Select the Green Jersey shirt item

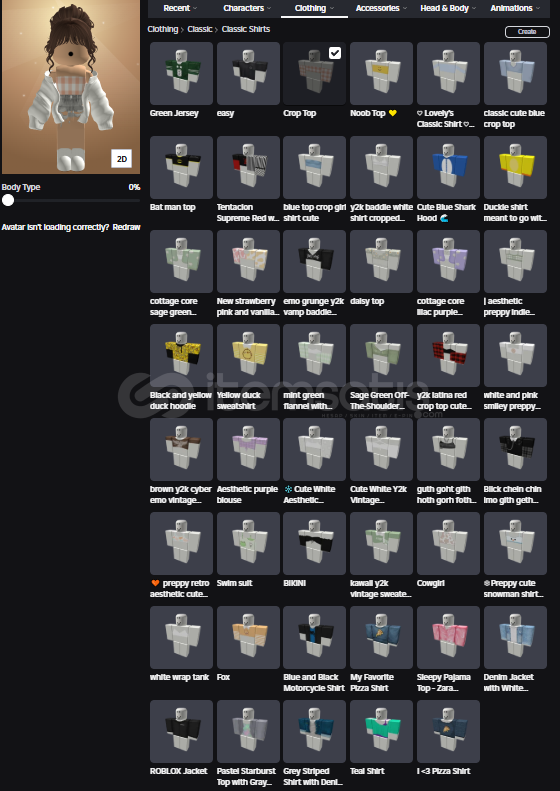point(181,74)
